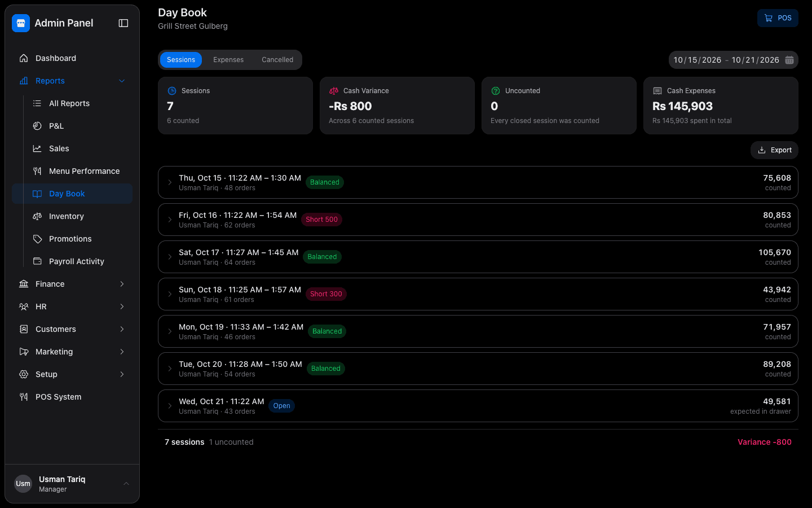
Task: Click the Short 500 status badge
Action: 321,220
